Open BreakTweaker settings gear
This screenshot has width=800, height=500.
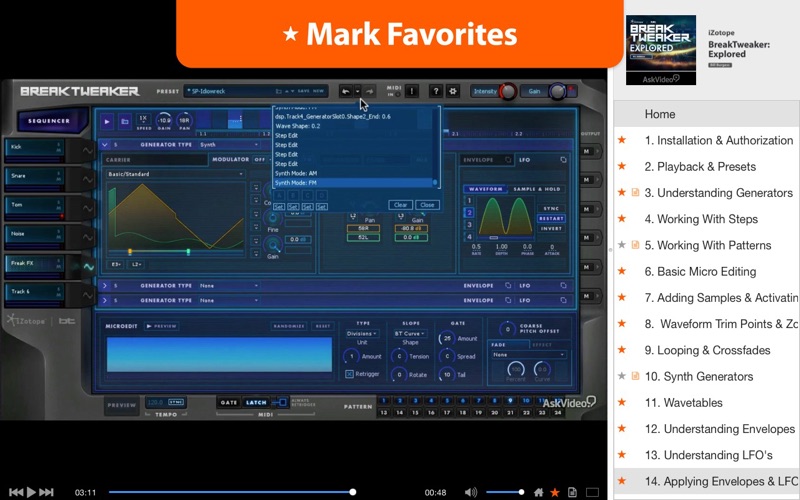[453, 91]
